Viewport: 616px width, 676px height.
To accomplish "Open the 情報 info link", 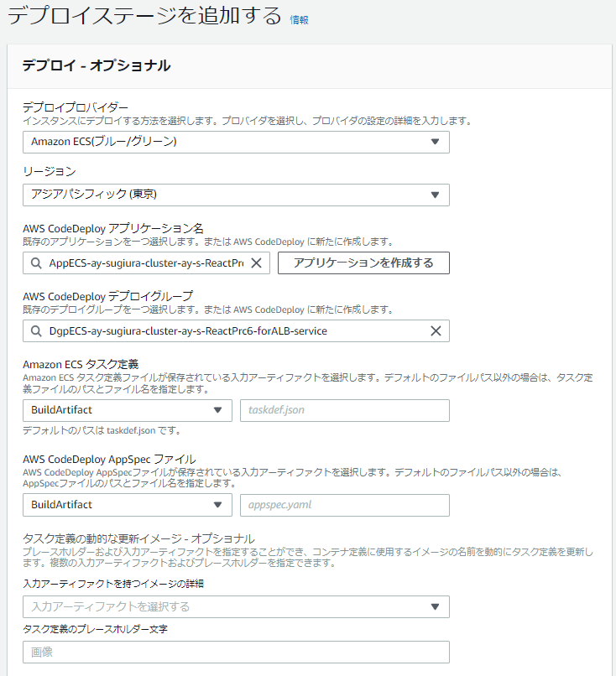I will 299,20.
